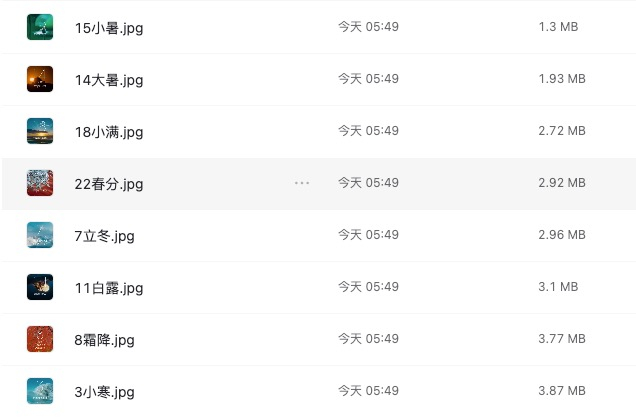Click the 18小满.jpg thumbnail
636x417 pixels.
click(x=40, y=131)
